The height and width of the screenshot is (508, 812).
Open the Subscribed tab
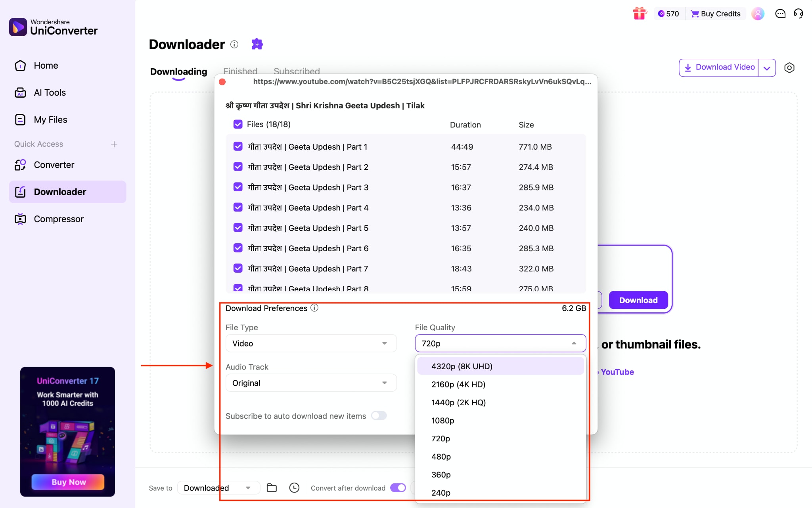click(296, 71)
